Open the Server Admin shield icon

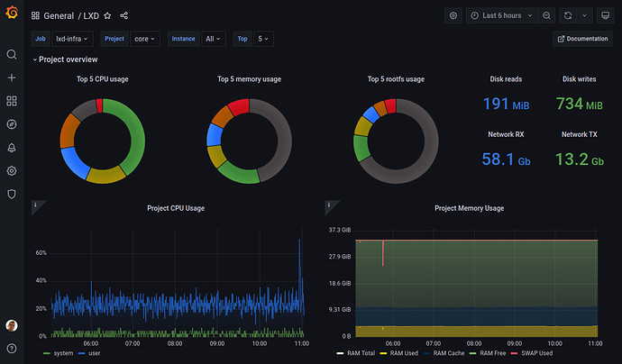[12, 194]
